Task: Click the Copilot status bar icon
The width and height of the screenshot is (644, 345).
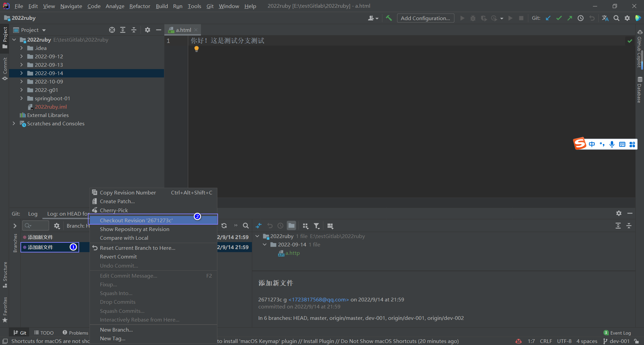Action: pyautogui.click(x=519, y=341)
